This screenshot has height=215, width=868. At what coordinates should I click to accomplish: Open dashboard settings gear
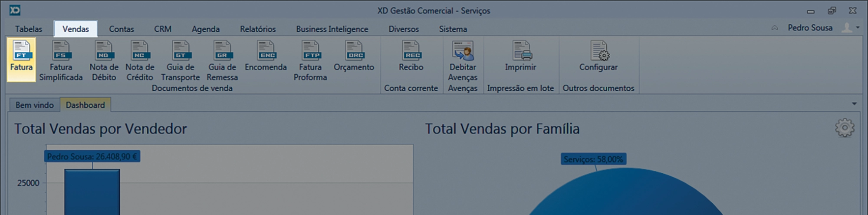844,128
